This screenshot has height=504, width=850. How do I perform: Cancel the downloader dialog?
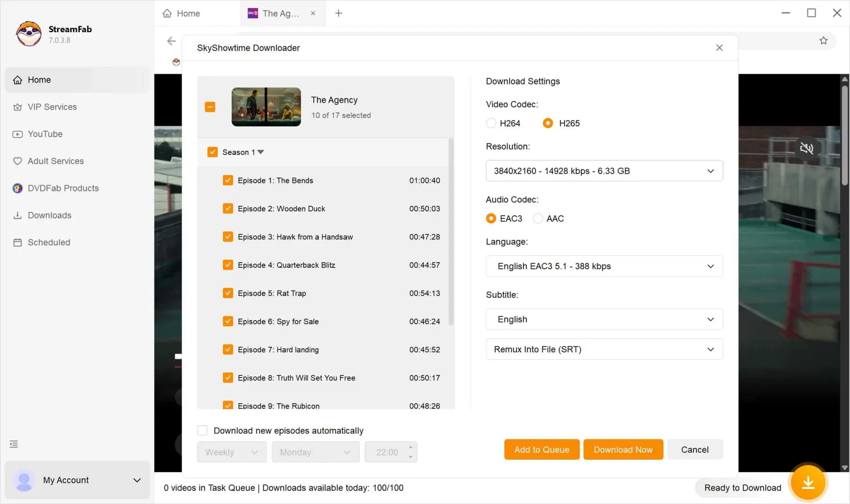tap(695, 449)
